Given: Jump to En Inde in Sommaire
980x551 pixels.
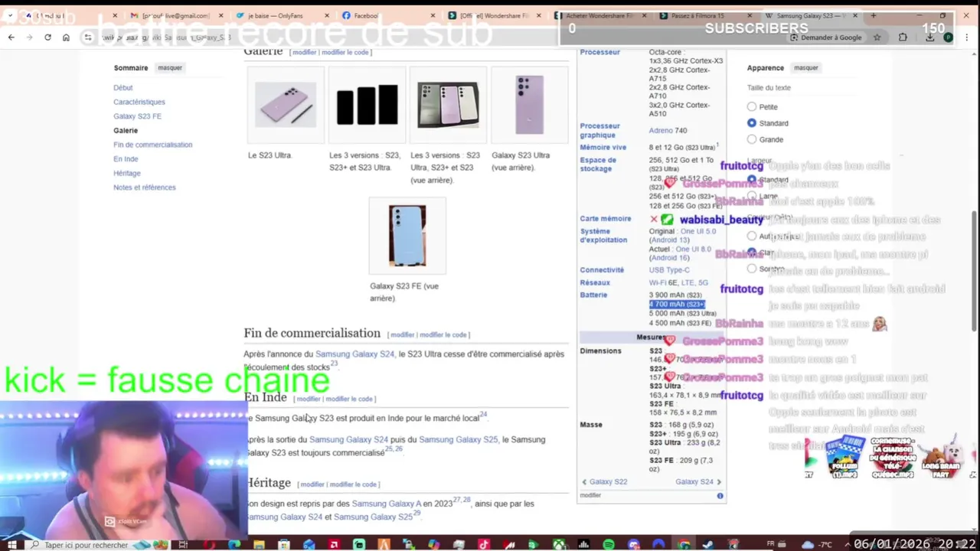Looking at the screenshot, I should [x=126, y=159].
